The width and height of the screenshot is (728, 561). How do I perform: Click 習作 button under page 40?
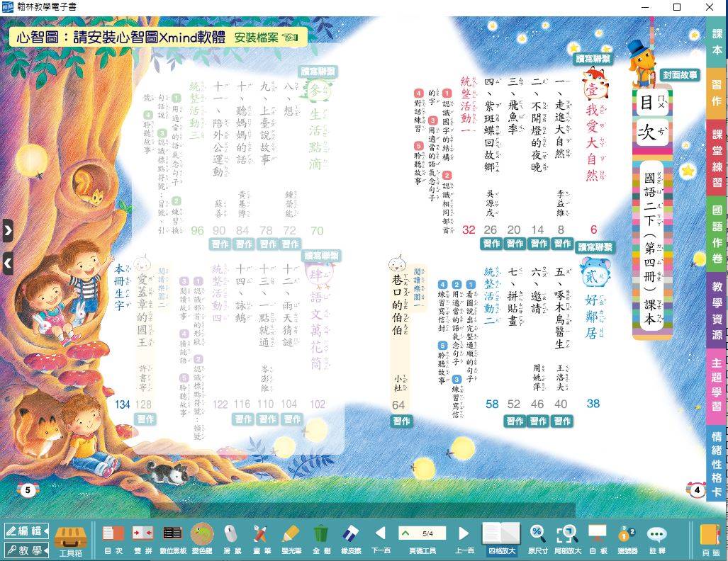[x=562, y=421]
